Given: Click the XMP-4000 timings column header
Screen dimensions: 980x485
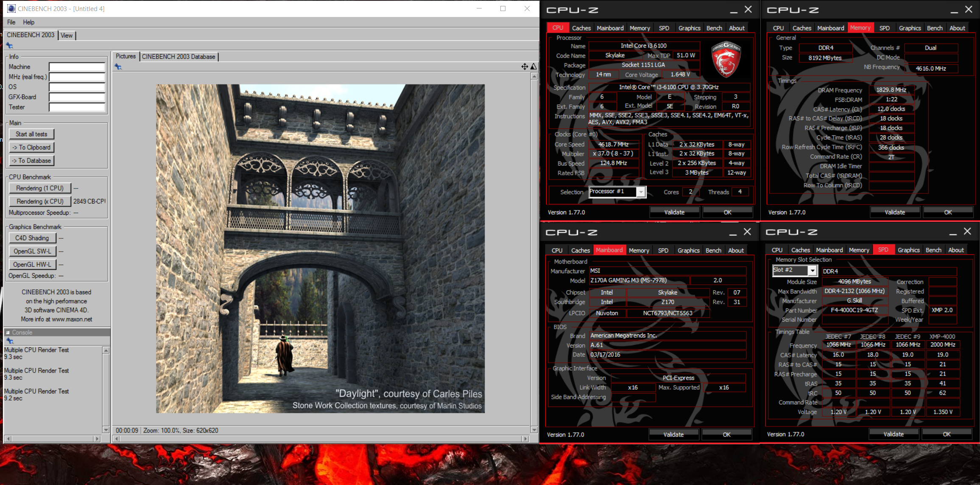Looking at the screenshot, I should [x=942, y=336].
